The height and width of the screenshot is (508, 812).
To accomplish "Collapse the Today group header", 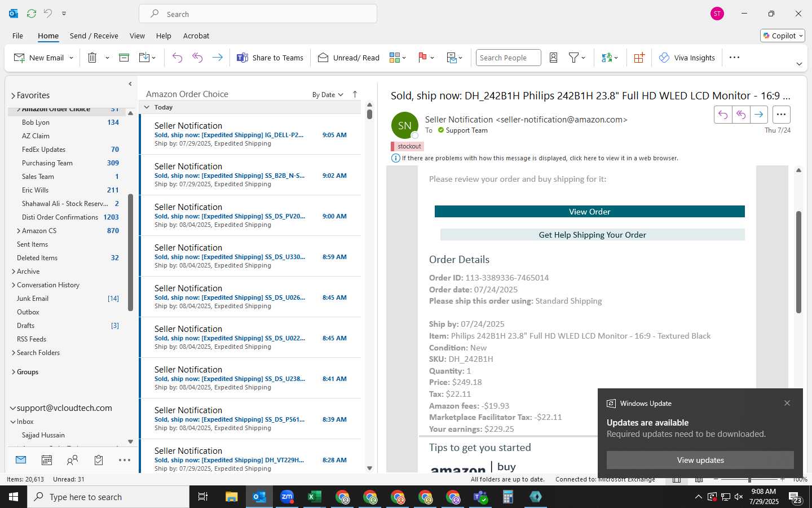I will point(147,107).
